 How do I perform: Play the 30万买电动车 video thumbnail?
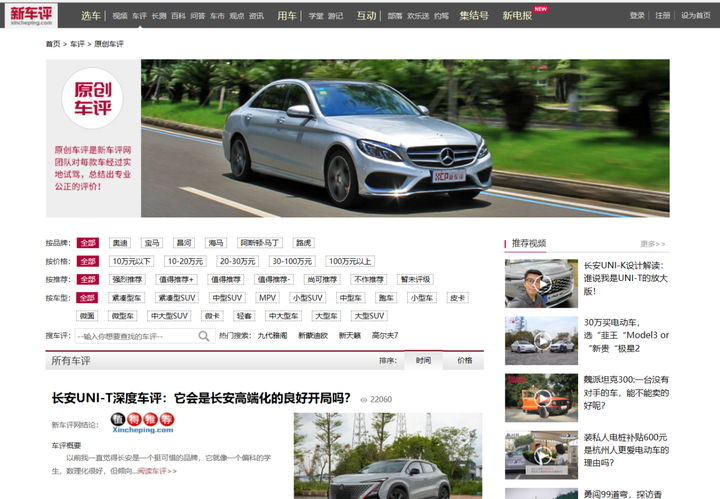(x=541, y=341)
